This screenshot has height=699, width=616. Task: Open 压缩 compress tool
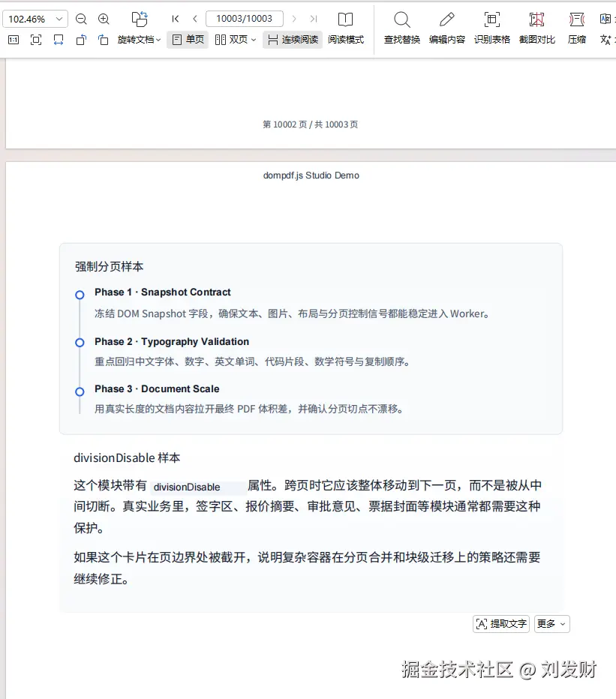click(x=577, y=28)
